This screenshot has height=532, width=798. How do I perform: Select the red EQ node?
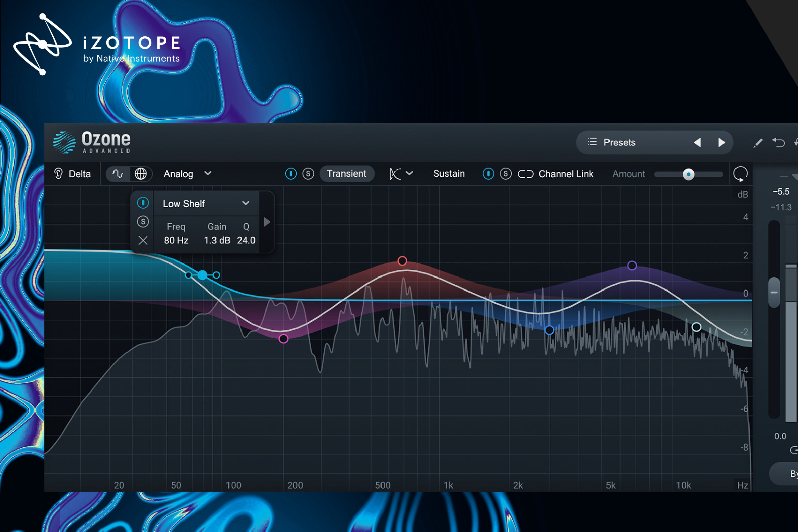coord(402,261)
